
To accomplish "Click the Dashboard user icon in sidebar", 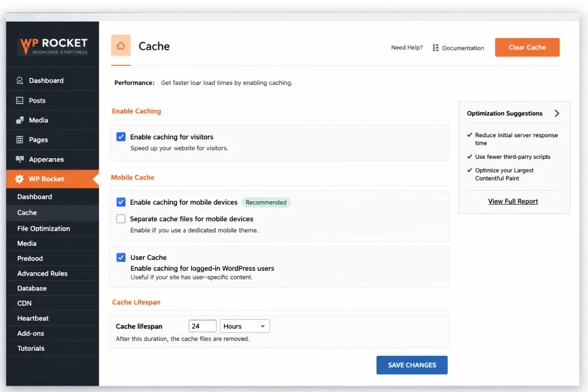I will point(20,80).
